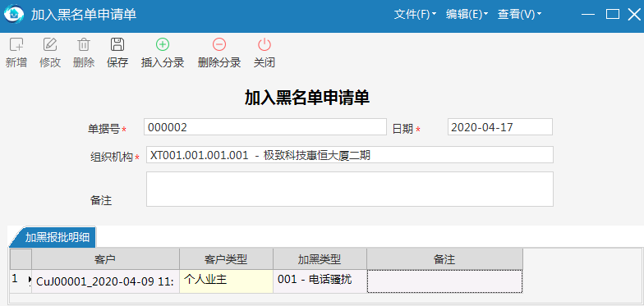Click the 加黑类型 column header
The image size is (644, 306).
320,259
